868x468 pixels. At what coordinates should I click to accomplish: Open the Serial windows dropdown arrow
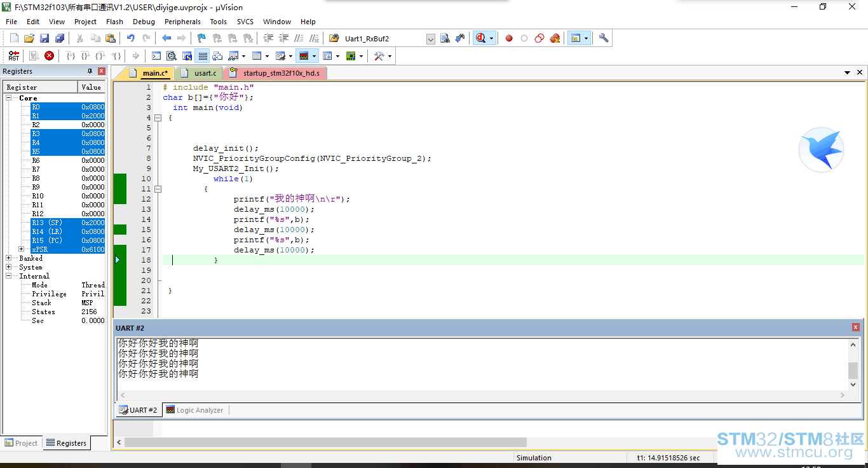tap(290, 56)
